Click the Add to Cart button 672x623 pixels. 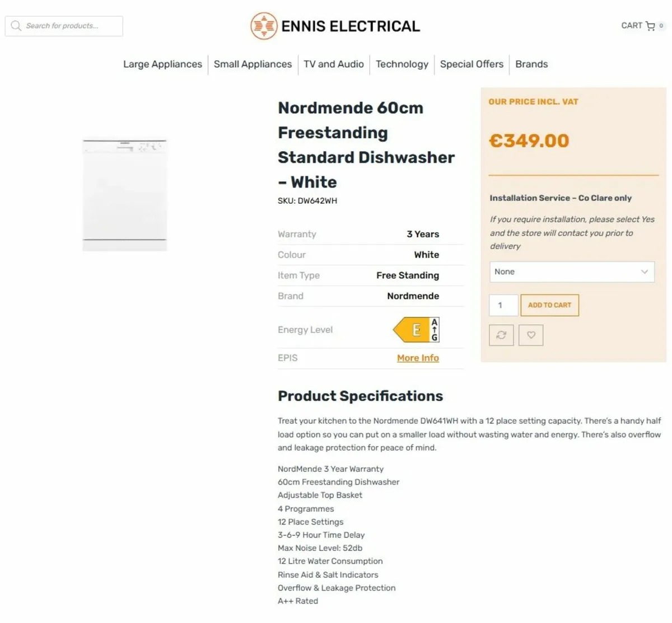549,305
